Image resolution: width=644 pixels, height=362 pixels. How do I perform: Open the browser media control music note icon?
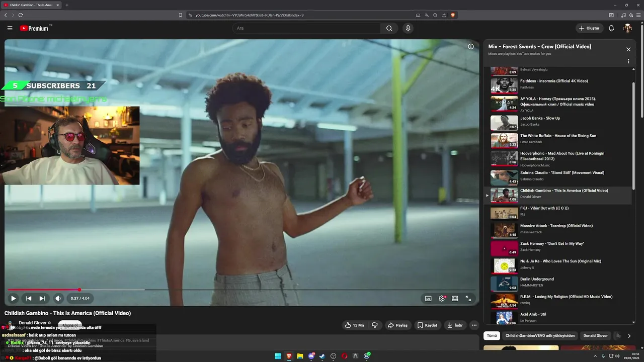[623, 15]
